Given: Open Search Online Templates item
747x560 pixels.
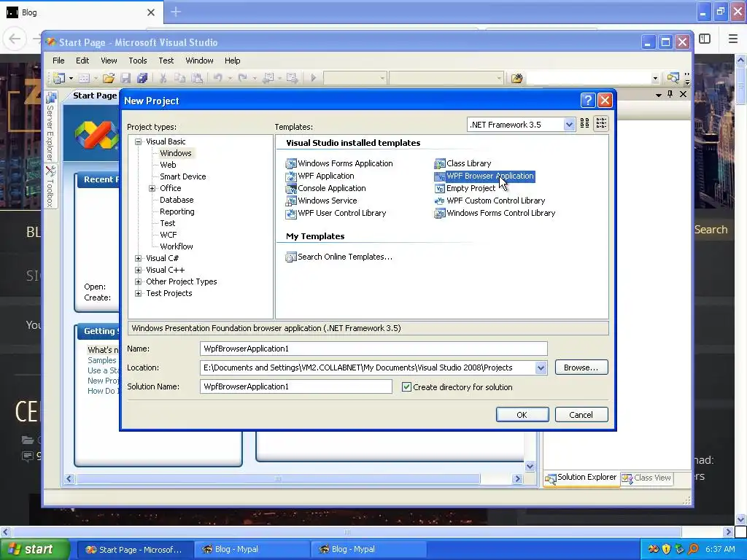Looking at the screenshot, I should (338, 257).
